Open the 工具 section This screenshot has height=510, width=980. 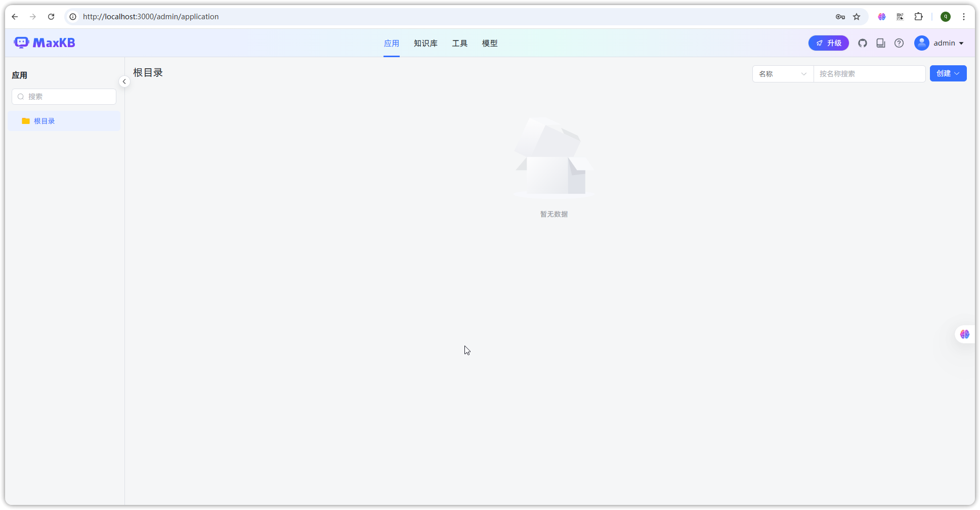pyautogui.click(x=460, y=44)
